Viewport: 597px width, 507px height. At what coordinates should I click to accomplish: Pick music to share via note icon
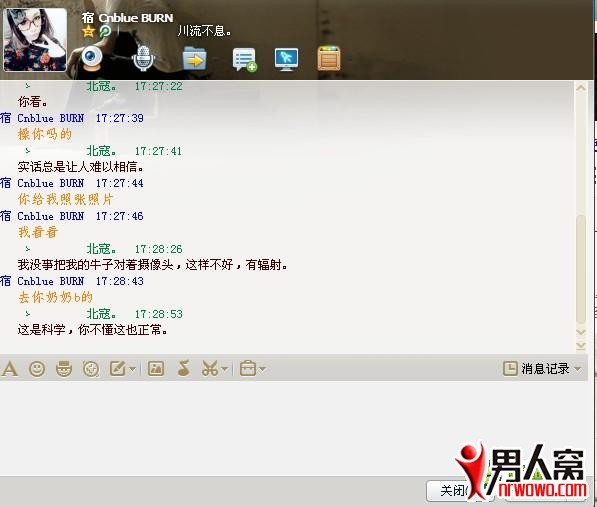tap(184, 369)
